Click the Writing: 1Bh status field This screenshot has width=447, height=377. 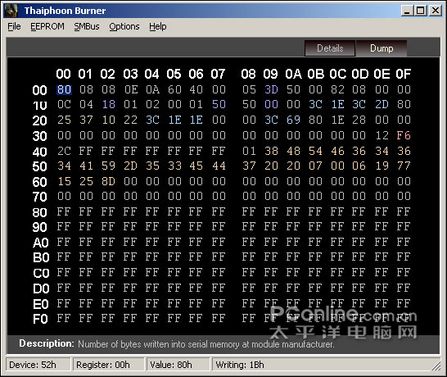[240, 365]
